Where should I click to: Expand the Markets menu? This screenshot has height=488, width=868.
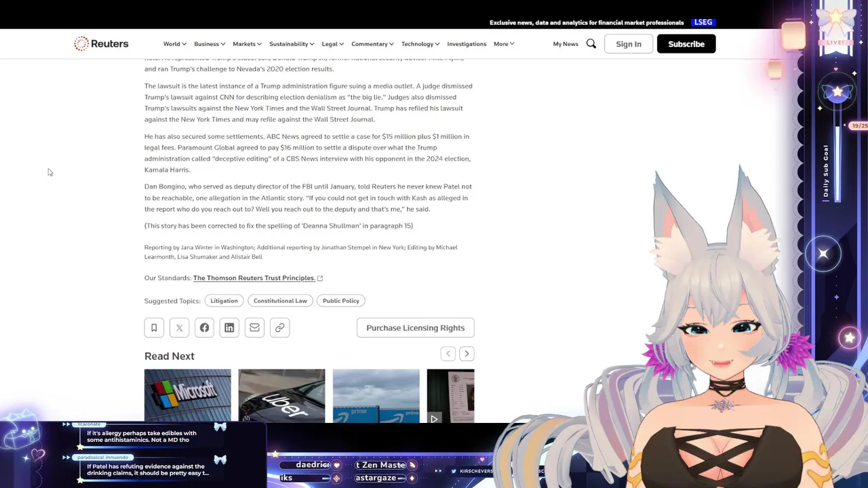coord(247,44)
